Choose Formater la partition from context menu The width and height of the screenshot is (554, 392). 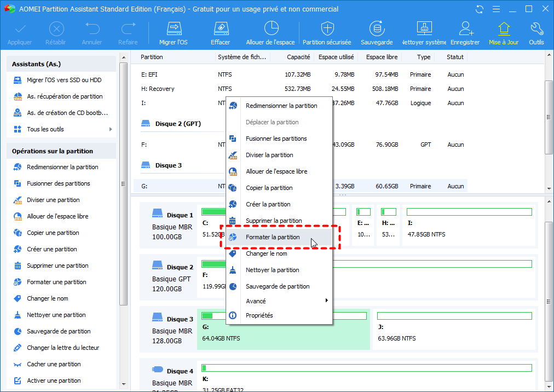click(279, 237)
